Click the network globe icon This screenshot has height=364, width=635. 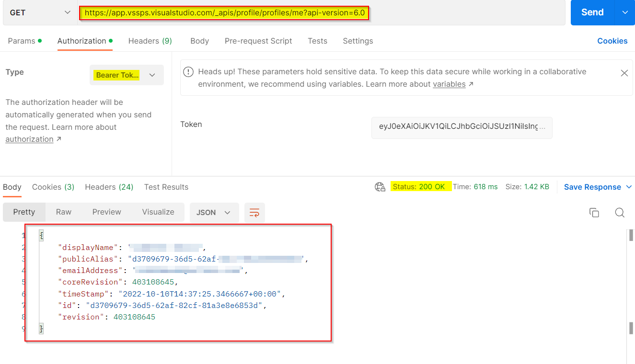pos(380,187)
